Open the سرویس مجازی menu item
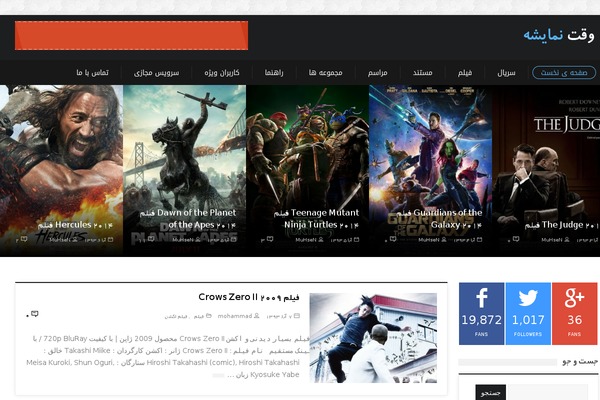This screenshot has width=600, height=400. (157, 72)
